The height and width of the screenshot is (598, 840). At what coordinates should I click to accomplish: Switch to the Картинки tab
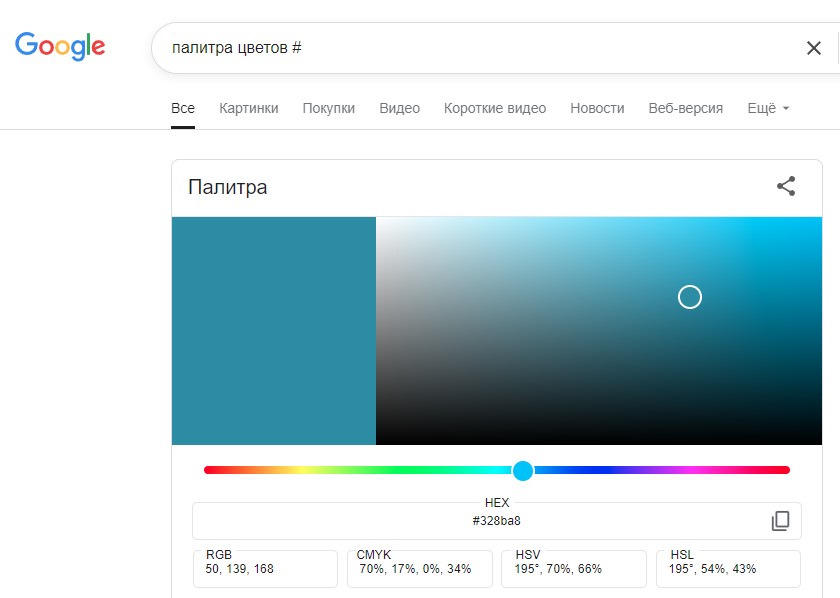(249, 108)
